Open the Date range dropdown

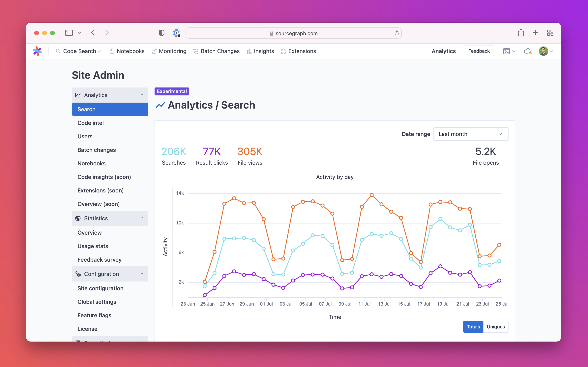click(470, 134)
